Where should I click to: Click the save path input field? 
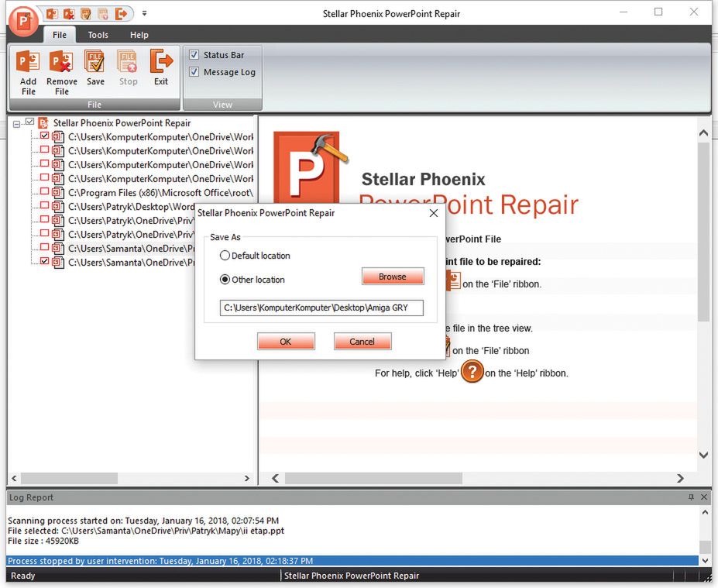pos(321,308)
